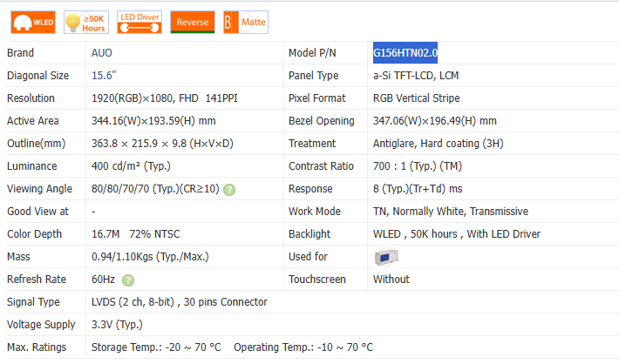
Task: Click the ≥50K Hours lifetime badge
Action: 86,23
